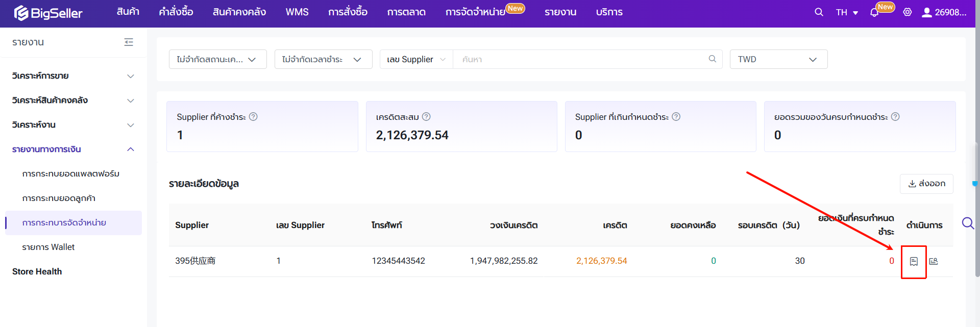
Task: Click search icon in Supplier search field
Action: point(712,59)
